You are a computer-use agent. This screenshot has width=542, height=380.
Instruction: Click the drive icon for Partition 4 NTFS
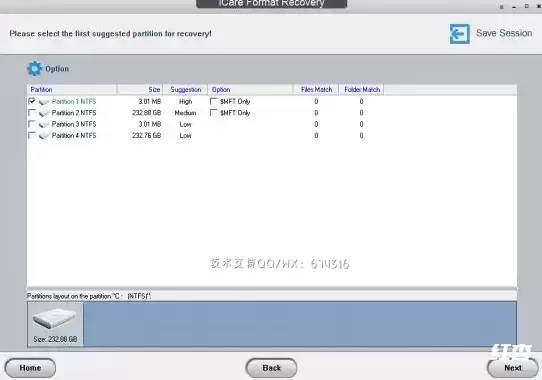tap(44, 136)
